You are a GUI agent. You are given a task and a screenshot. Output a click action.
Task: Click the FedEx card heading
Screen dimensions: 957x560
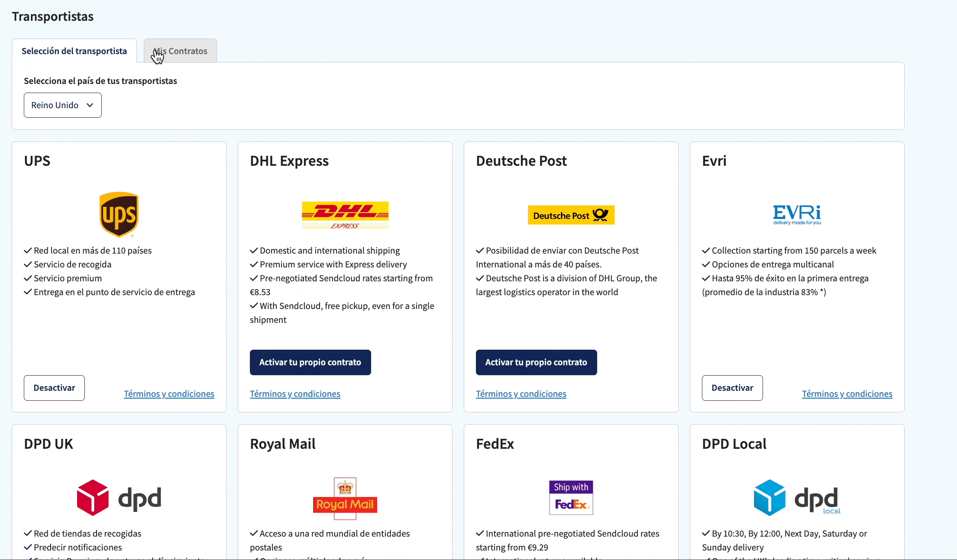click(495, 444)
